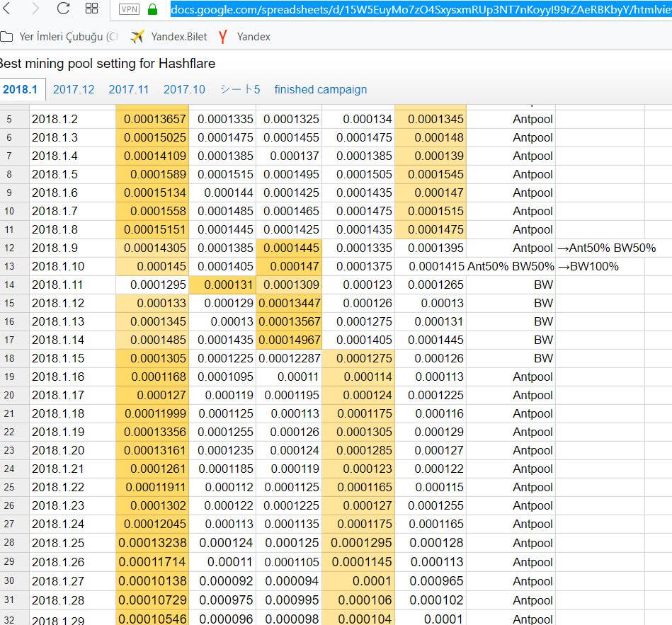Switch to the 2017.12 sheet tab

(x=73, y=89)
